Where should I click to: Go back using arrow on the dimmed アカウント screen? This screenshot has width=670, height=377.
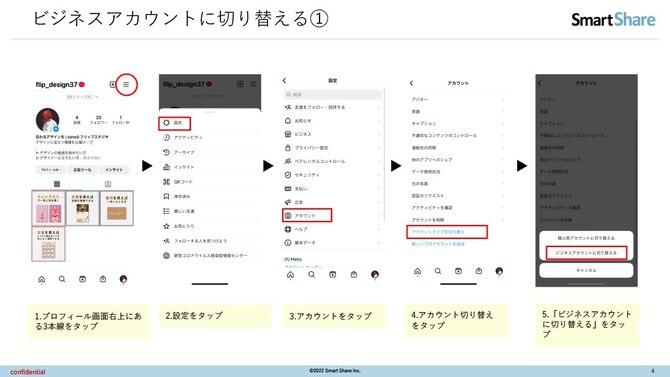tap(540, 83)
